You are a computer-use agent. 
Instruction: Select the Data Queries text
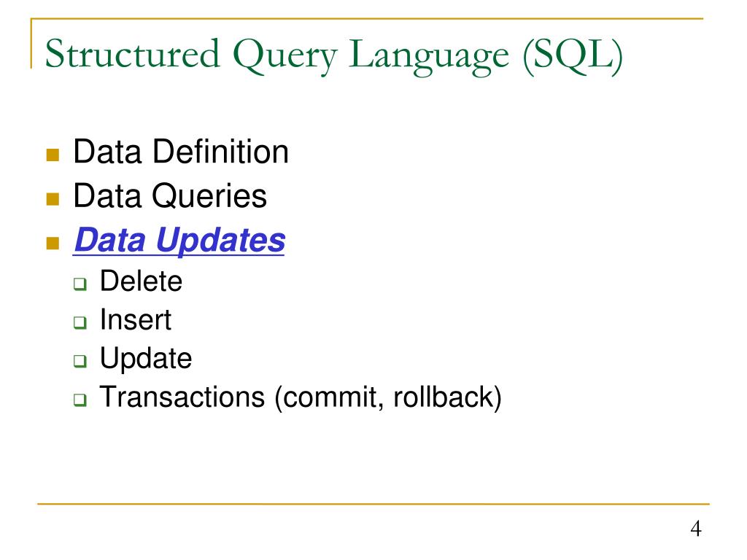pyautogui.click(x=170, y=195)
